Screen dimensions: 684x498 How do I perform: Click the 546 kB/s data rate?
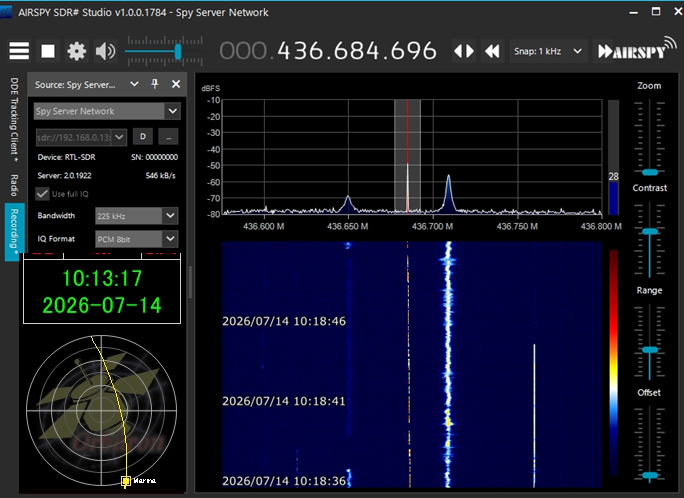tap(161, 176)
